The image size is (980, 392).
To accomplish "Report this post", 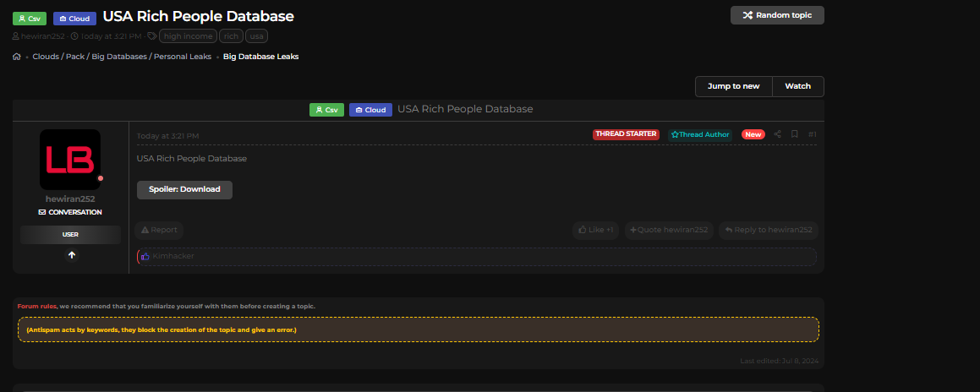I will click(x=159, y=230).
